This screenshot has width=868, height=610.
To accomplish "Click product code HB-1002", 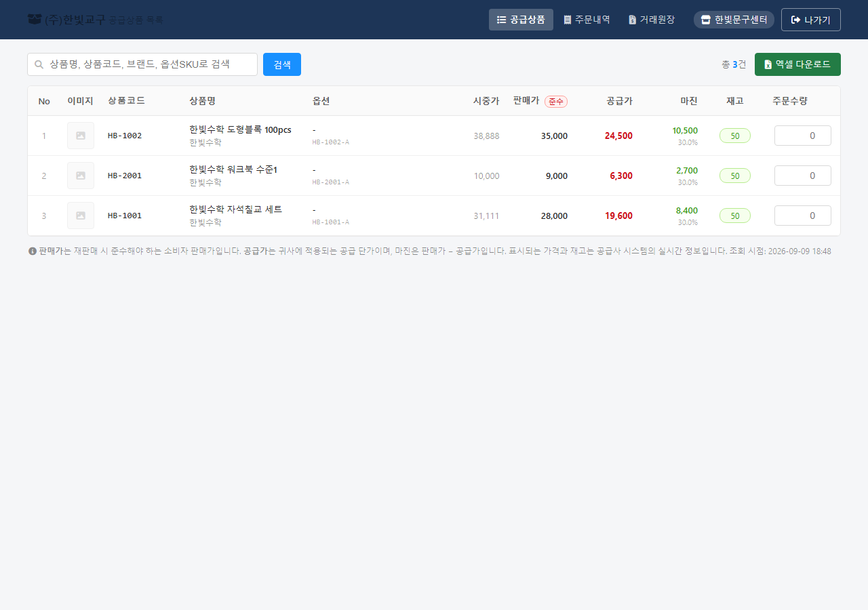I will click(x=125, y=136).
